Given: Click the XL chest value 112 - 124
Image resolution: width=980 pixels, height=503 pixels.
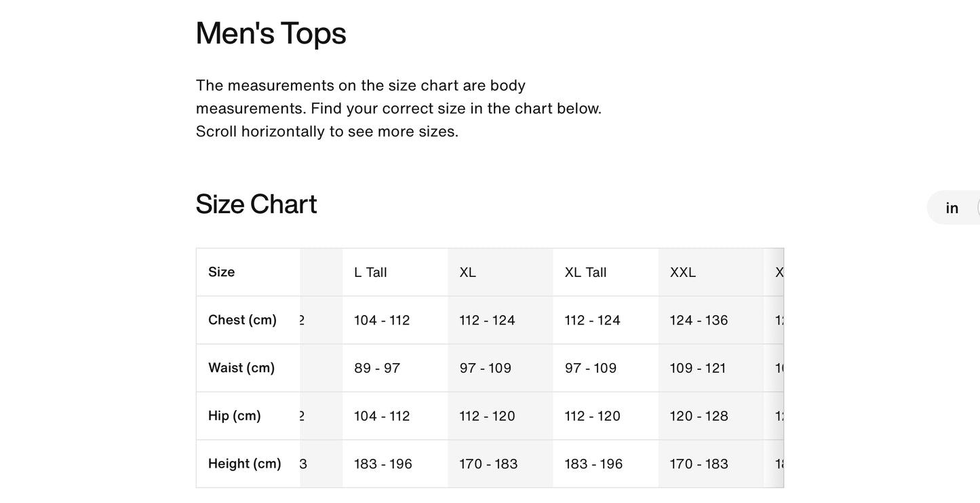Looking at the screenshot, I should [487, 320].
